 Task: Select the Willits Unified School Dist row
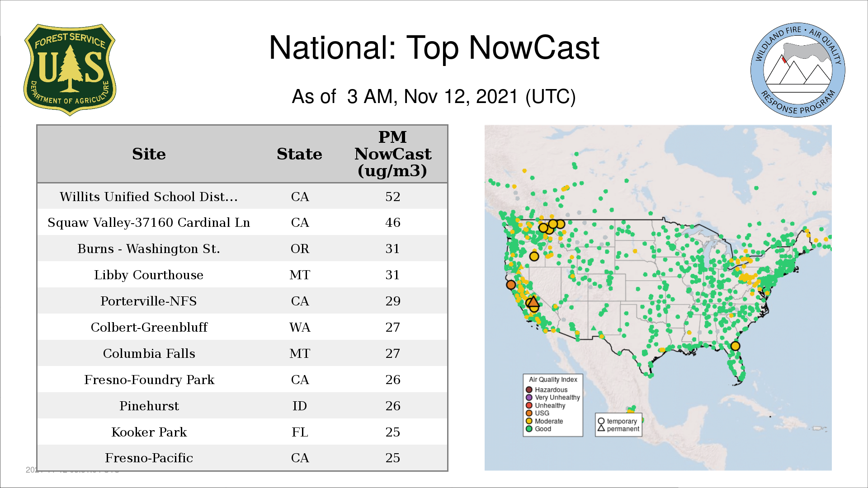click(149, 197)
